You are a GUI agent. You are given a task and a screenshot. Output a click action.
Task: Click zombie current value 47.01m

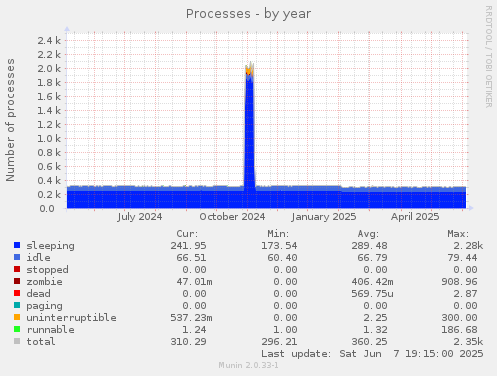pos(194,282)
